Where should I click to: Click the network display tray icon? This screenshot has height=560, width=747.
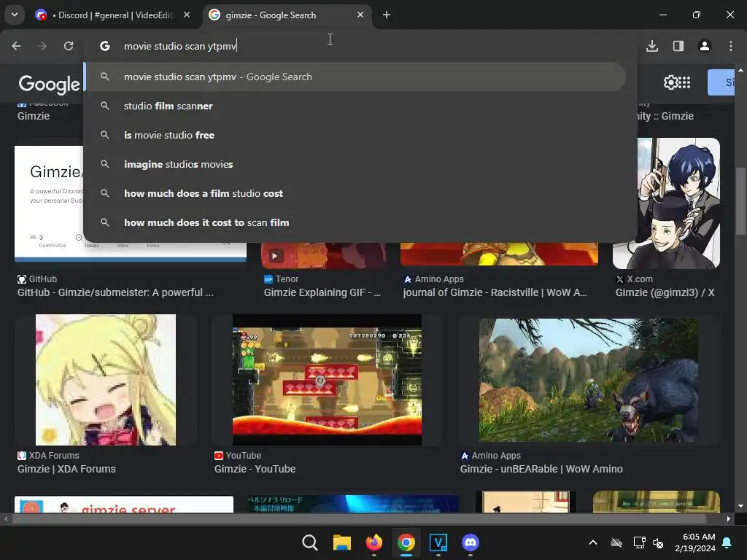(x=639, y=542)
